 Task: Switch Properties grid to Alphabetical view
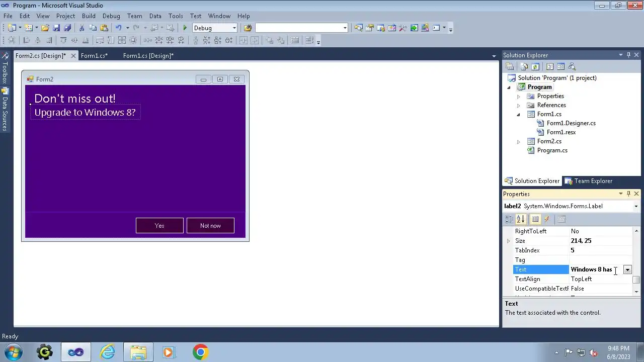(x=521, y=219)
